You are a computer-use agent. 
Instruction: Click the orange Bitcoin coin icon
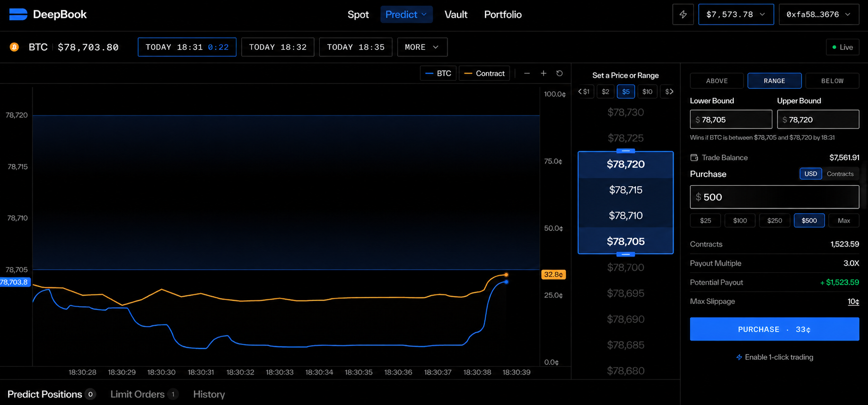click(15, 47)
